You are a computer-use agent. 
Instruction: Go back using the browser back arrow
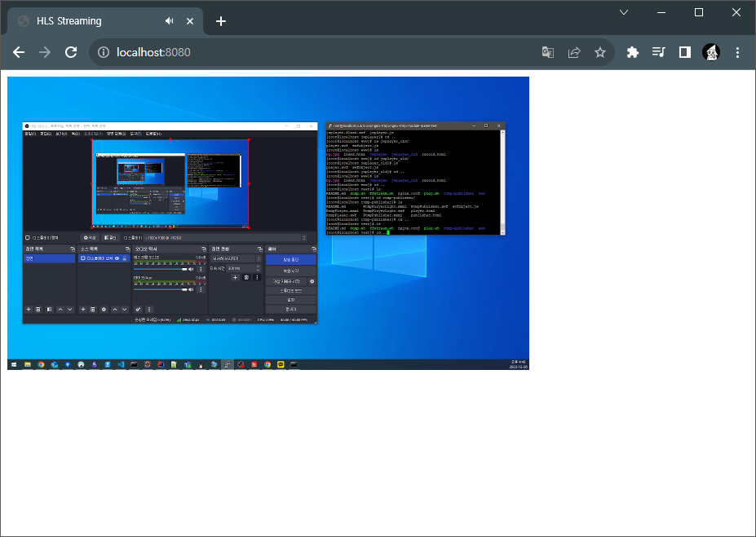coord(19,52)
